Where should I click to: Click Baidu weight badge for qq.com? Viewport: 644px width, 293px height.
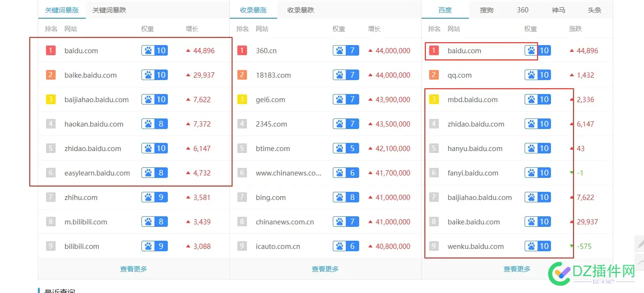point(538,75)
